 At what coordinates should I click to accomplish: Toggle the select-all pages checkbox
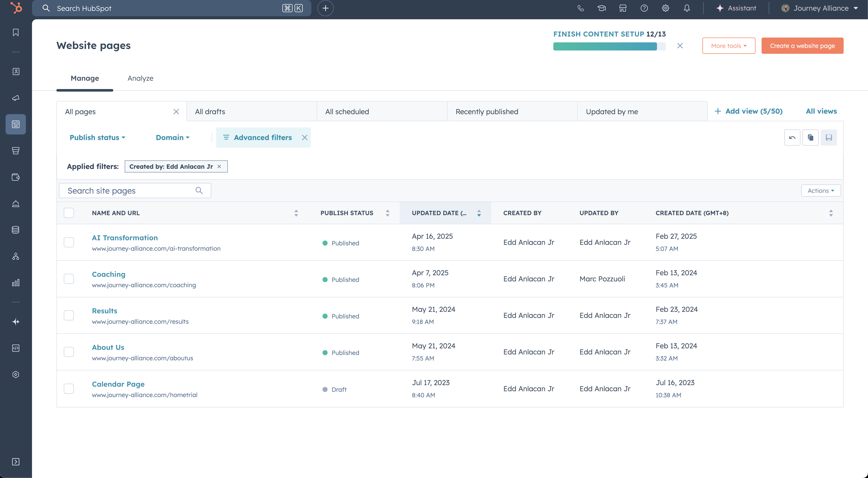click(x=69, y=213)
